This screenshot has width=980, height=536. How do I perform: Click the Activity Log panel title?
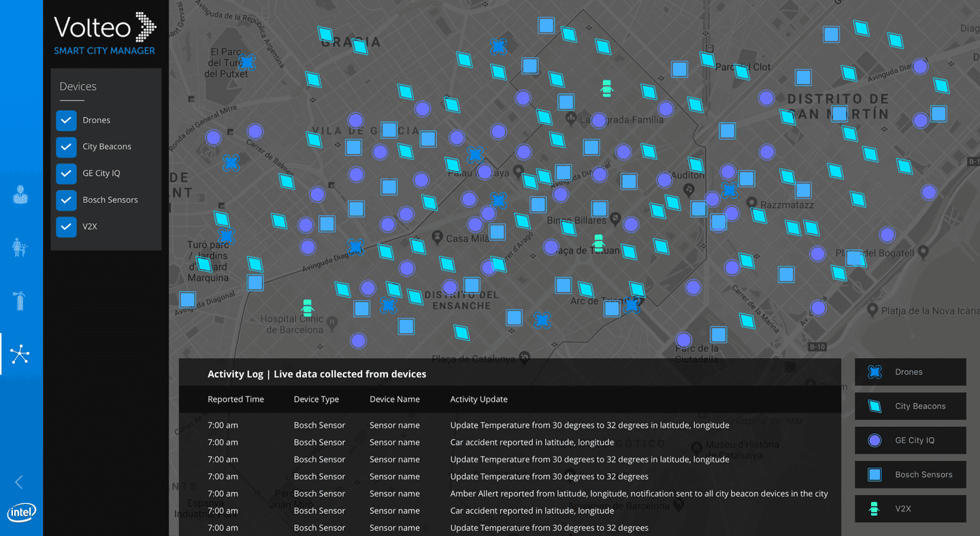pos(317,374)
